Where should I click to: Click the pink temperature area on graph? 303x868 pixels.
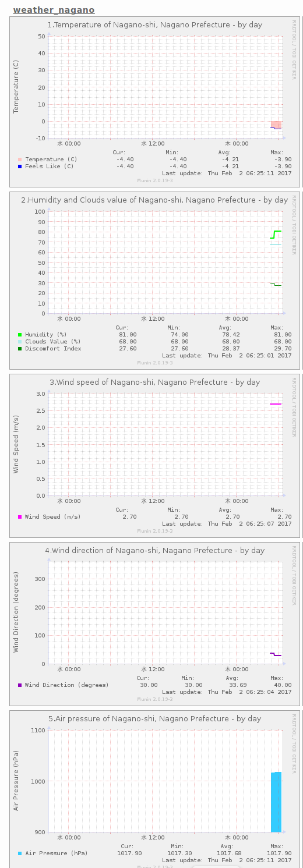(x=276, y=125)
